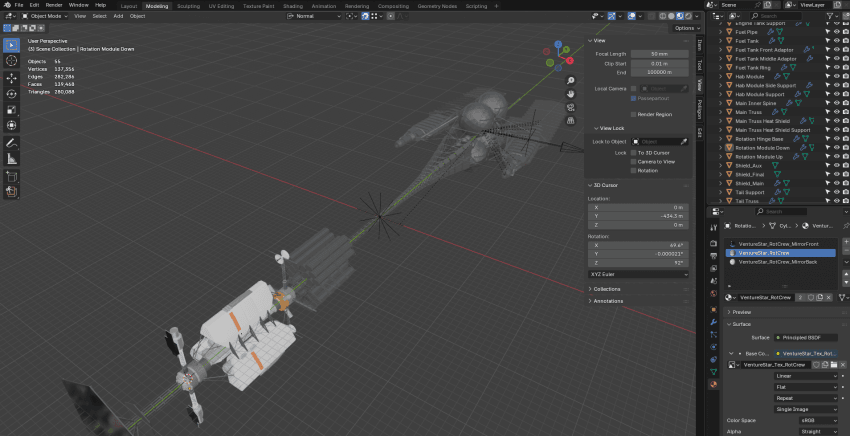Select the Scale tool in toolbar

point(11,110)
